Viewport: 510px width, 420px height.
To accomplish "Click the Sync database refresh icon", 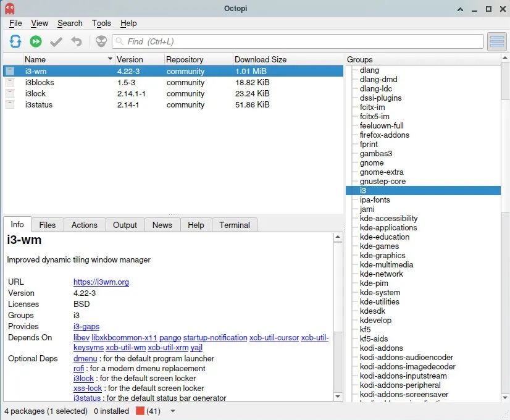I will [x=15, y=41].
